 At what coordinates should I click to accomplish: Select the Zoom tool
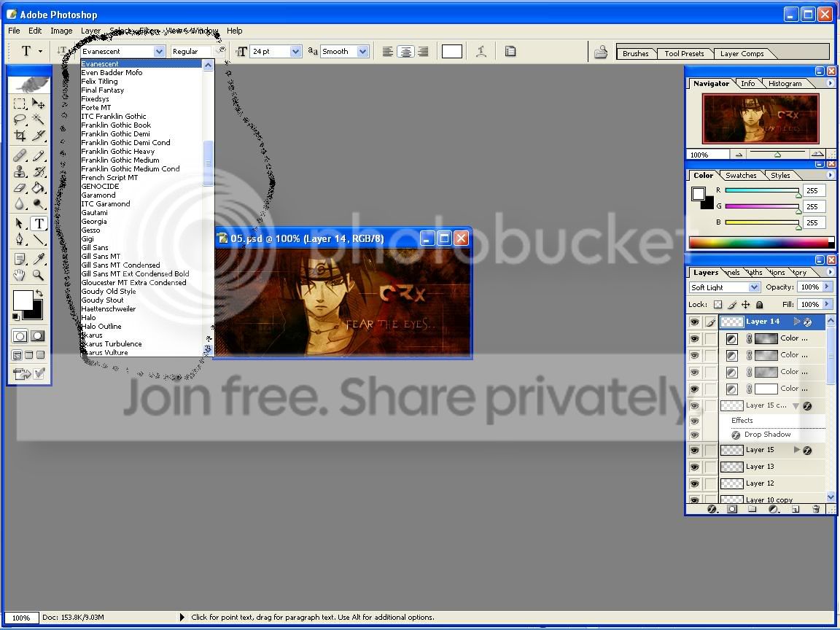38,276
